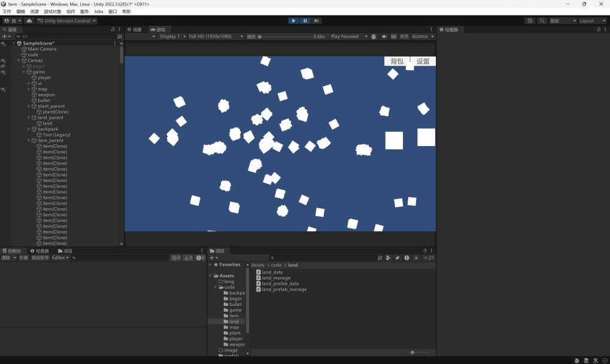
Task: Click the 设置 button in game view
Action: click(423, 61)
